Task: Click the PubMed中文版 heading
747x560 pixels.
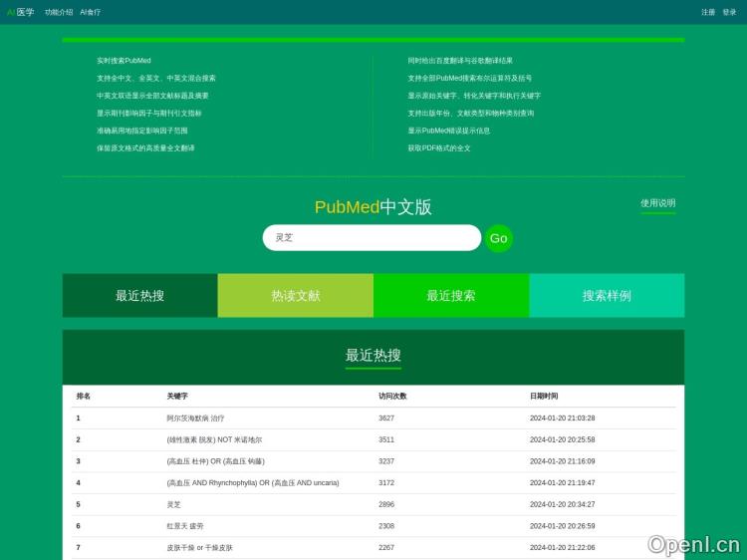Action: coord(373,207)
